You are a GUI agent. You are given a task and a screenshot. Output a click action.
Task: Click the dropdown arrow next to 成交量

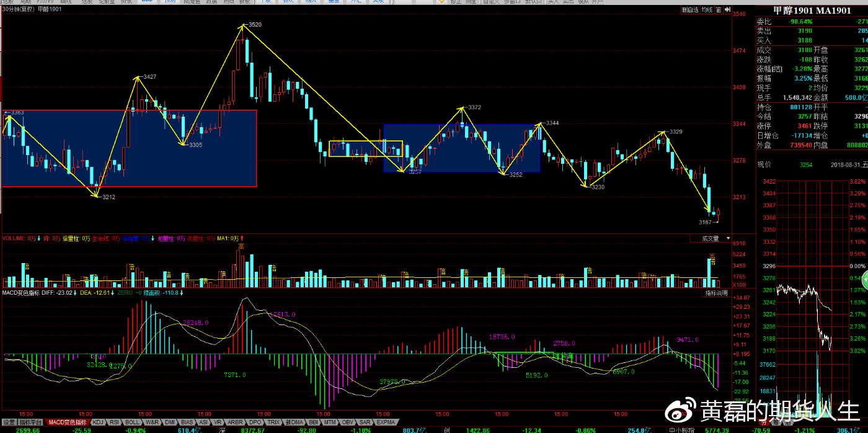click(x=727, y=238)
